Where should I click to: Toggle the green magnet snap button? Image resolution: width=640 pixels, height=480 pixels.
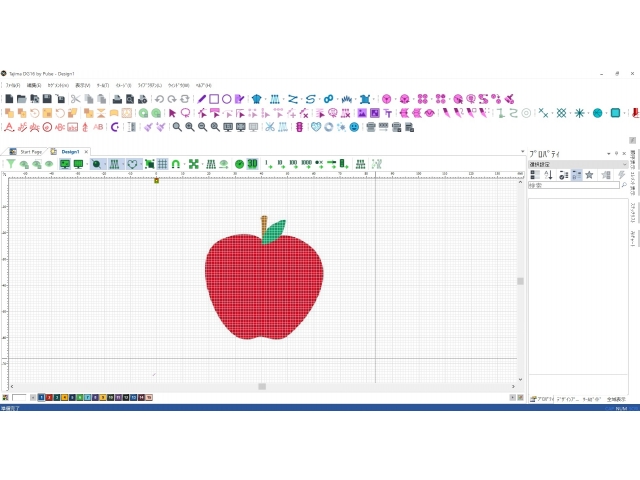tap(176, 164)
